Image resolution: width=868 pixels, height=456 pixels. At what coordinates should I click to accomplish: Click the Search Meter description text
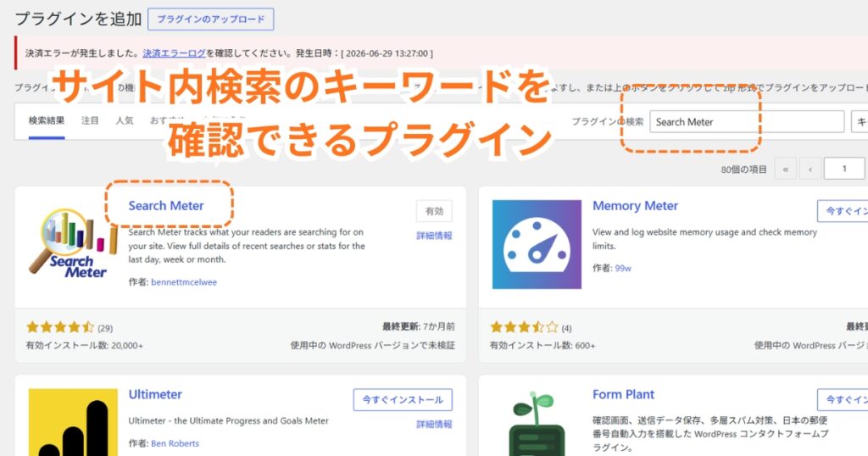click(x=247, y=246)
